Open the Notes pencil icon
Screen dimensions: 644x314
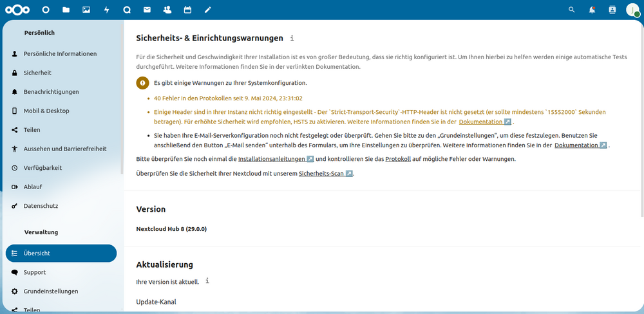click(x=208, y=10)
